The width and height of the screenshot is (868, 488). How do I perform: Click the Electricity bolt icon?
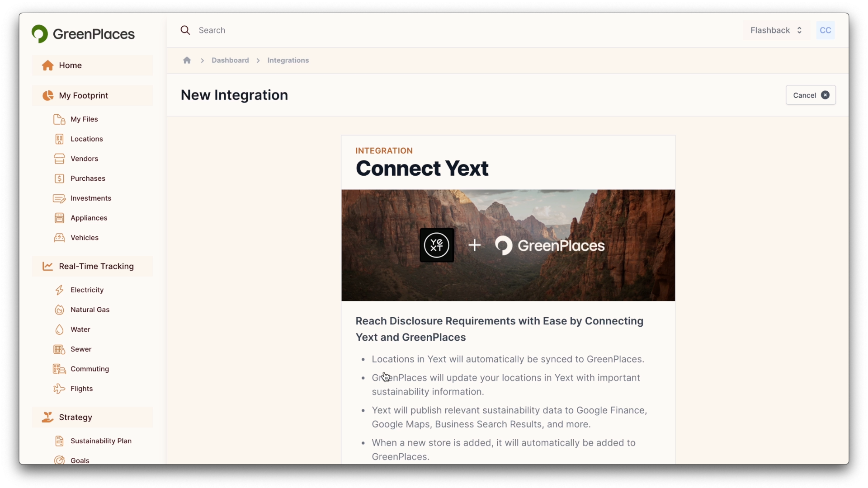tap(59, 290)
